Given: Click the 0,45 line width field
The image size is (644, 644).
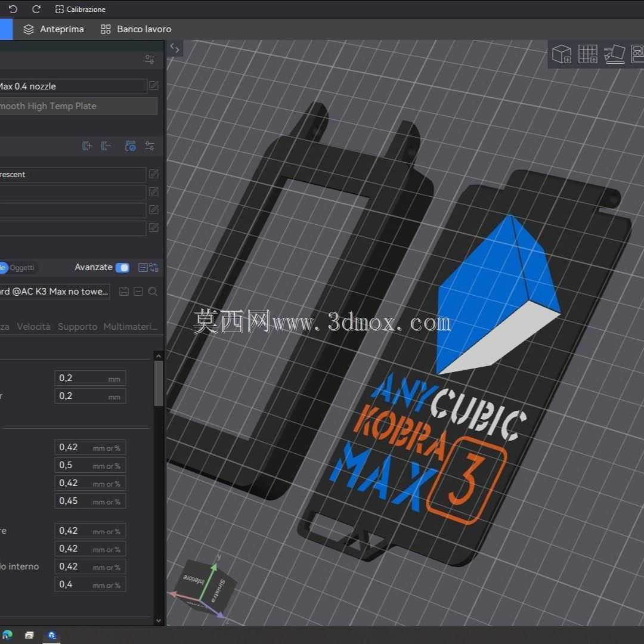Looking at the screenshot, I should [91, 501].
